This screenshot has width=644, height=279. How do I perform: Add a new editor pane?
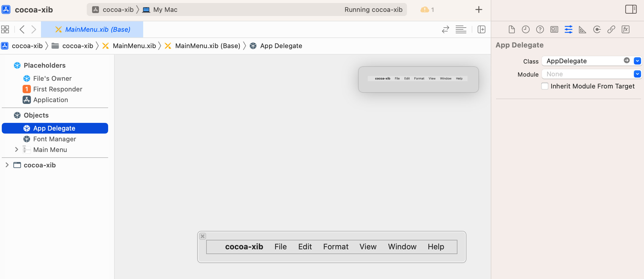click(x=482, y=29)
